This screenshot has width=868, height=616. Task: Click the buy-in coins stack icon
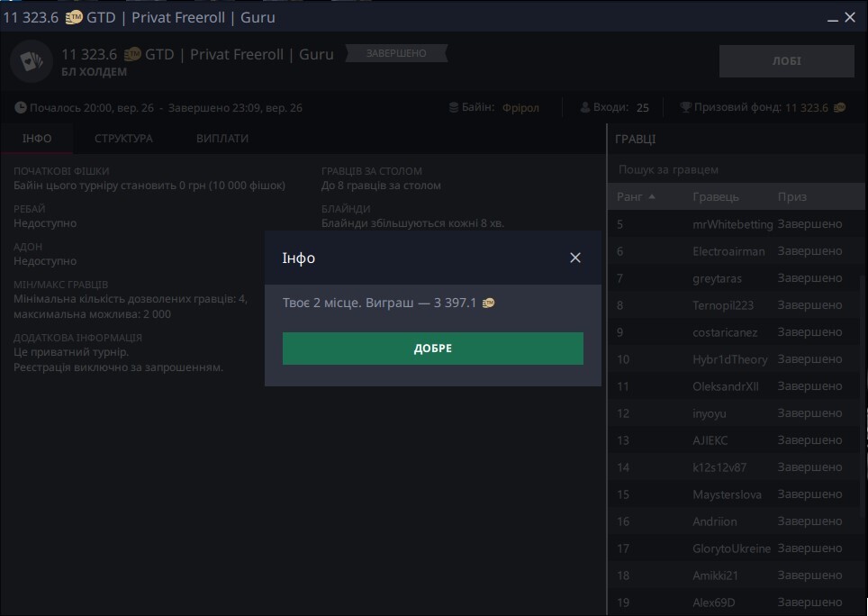click(x=456, y=108)
